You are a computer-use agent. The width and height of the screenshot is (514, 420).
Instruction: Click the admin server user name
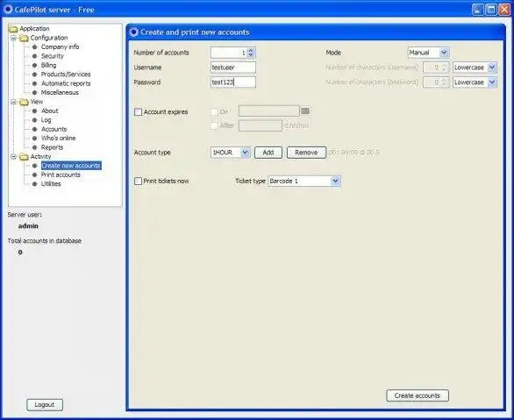tap(28, 226)
